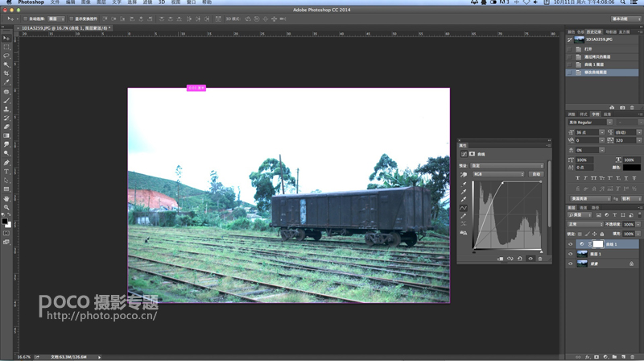The width and height of the screenshot is (644, 361).
Task: Switch to the Paths tab
Action: click(595, 208)
